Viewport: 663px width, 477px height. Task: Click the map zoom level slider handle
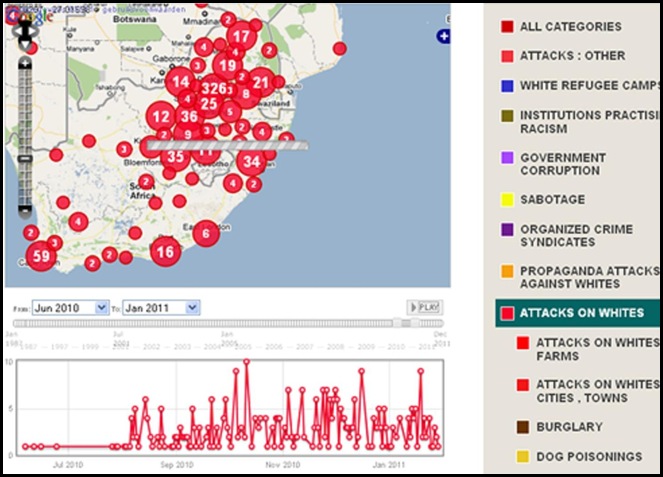tap(26, 159)
